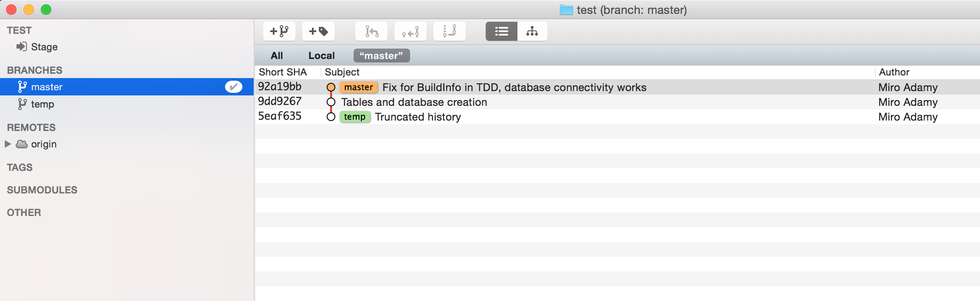This screenshot has height=301, width=980.
Task: Click the checkout branch toolbar icon
Action: tap(371, 31)
